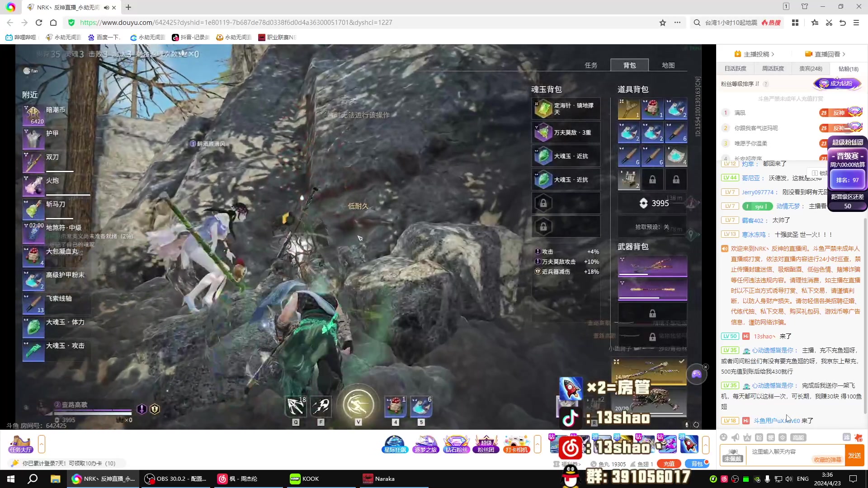Expand the arrow right of 打卡相机
Viewport: 868px width, 488px height.
(x=538, y=444)
